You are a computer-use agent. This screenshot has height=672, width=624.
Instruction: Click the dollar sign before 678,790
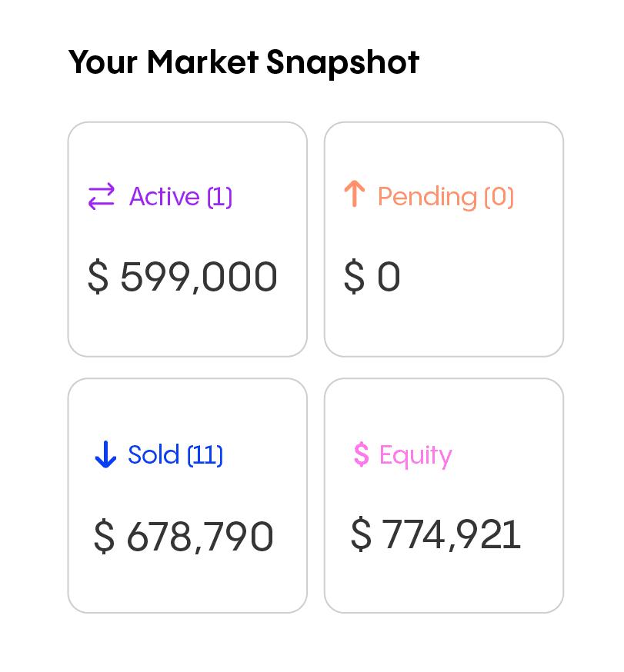[x=104, y=536]
